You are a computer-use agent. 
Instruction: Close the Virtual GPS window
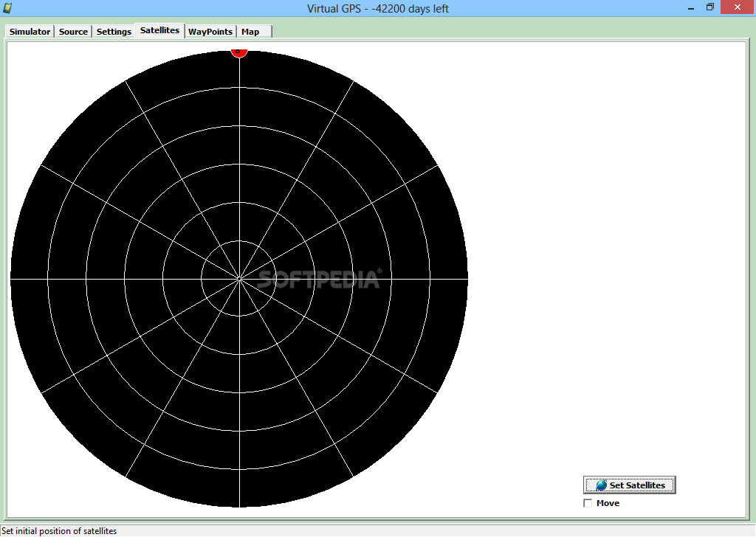tap(738, 7)
